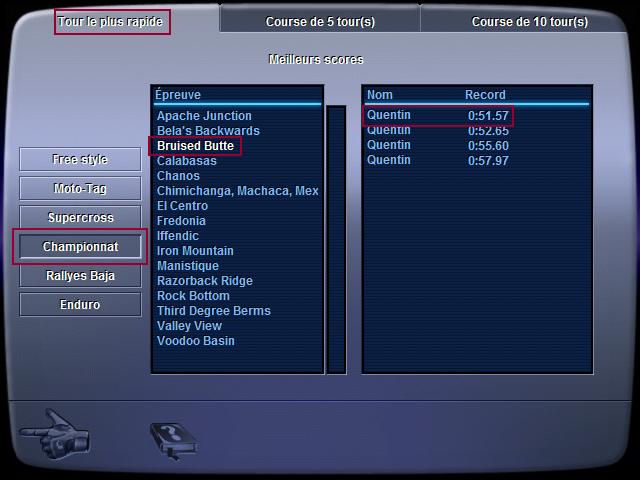
Task: Select the Iron Mountain track
Action: coord(195,251)
